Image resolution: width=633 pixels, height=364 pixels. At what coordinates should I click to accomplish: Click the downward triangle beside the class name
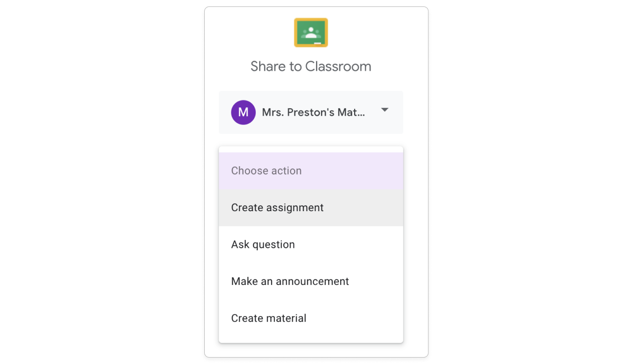[x=384, y=111]
